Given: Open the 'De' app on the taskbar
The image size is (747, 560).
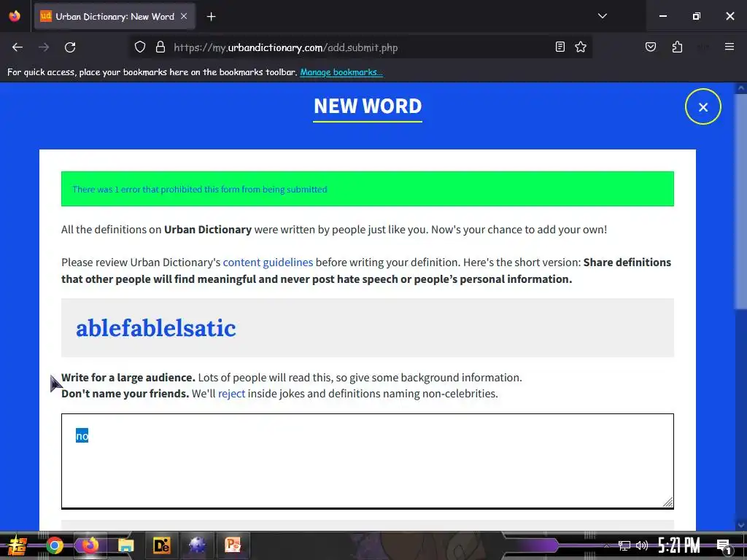Looking at the screenshot, I should pyautogui.click(x=161, y=545).
